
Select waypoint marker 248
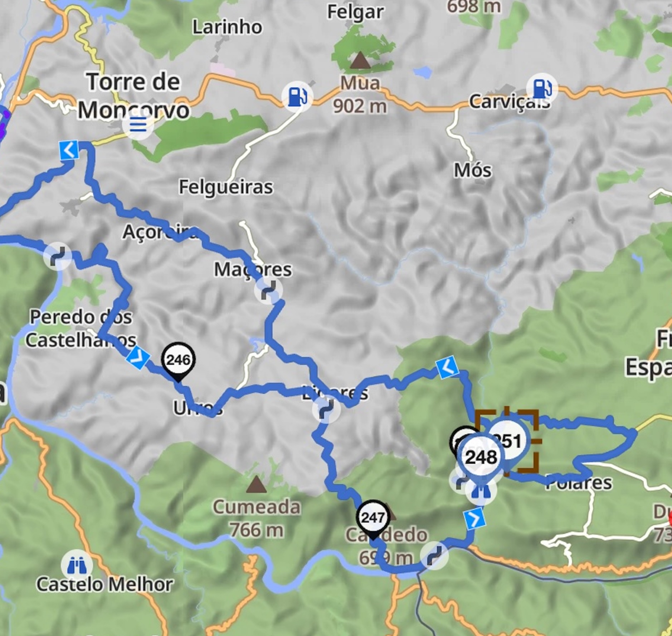click(481, 458)
